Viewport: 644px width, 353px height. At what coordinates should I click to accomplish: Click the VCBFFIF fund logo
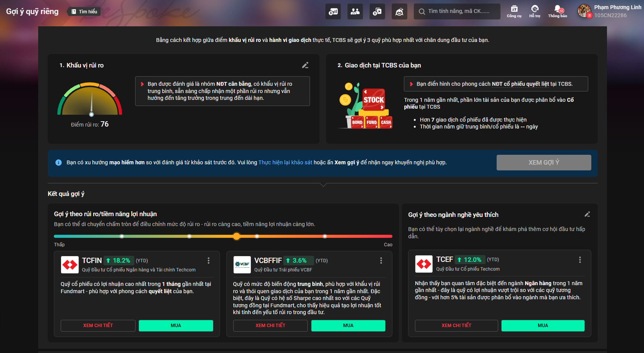[x=242, y=265]
